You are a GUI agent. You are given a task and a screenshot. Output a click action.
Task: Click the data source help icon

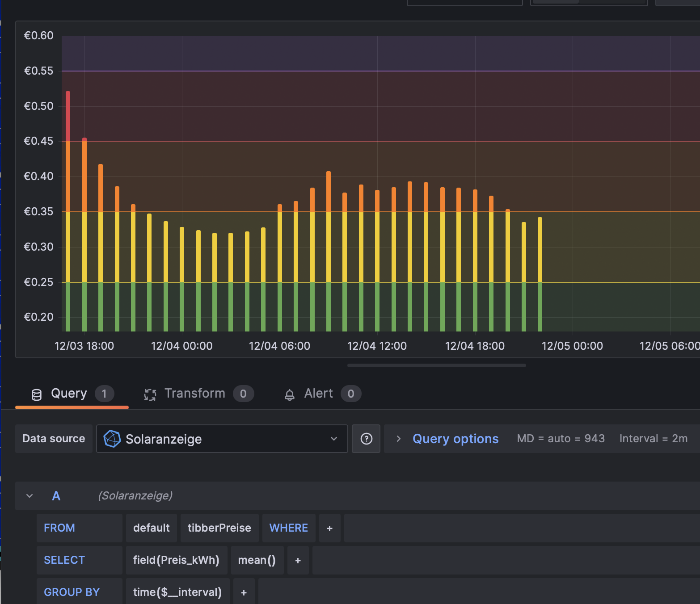coord(366,439)
